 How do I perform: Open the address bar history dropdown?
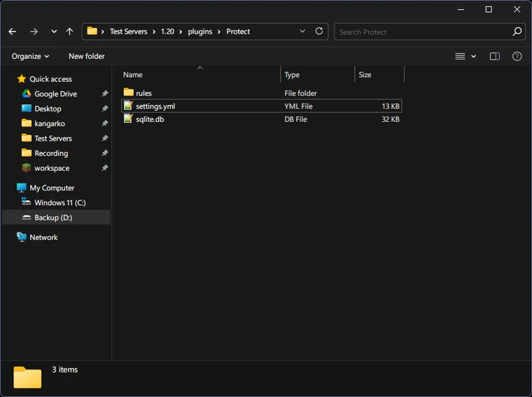(302, 32)
